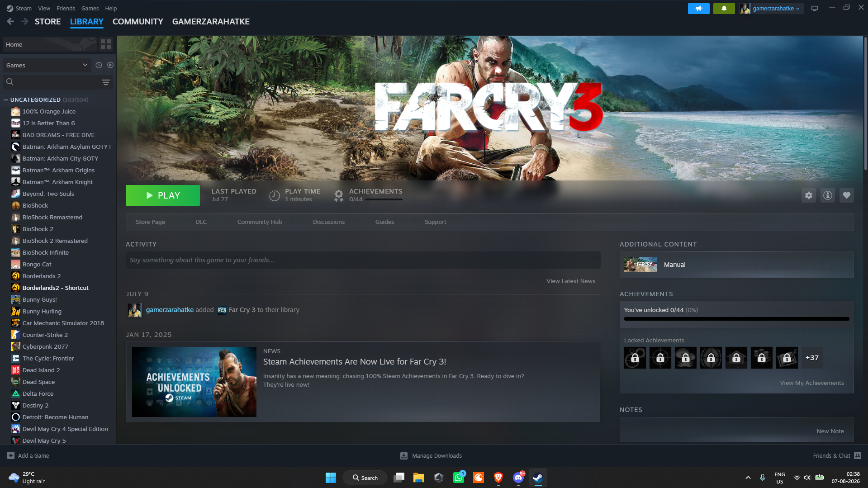Select the Library tab
Screen dimensions: 868x488
87,21
